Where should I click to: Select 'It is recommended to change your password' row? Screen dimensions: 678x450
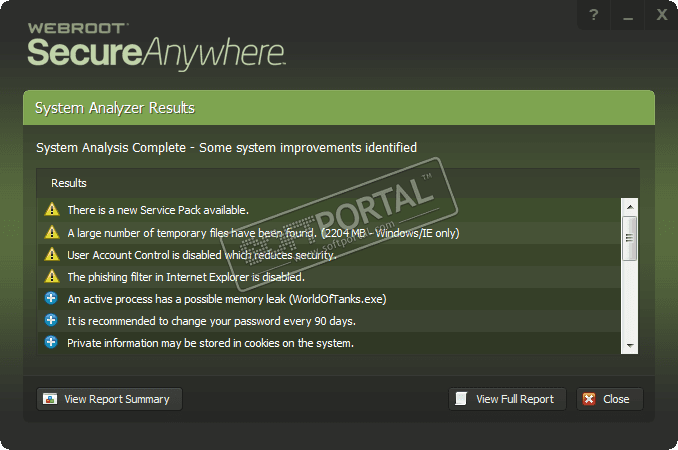pyautogui.click(x=329, y=321)
